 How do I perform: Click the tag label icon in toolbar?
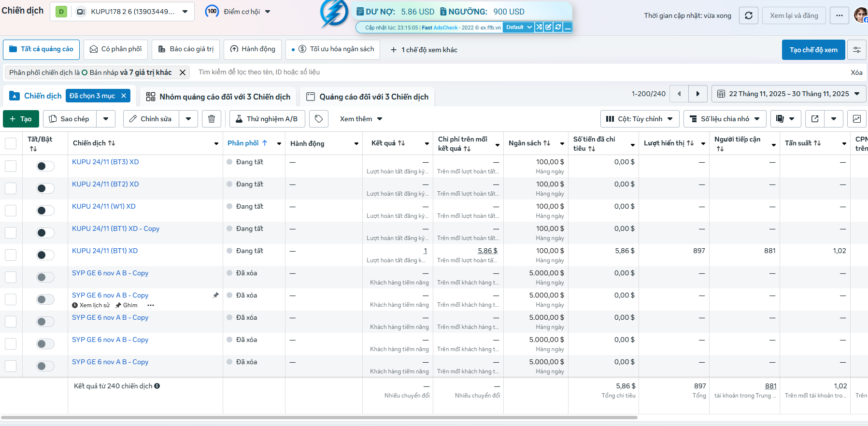(x=319, y=119)
